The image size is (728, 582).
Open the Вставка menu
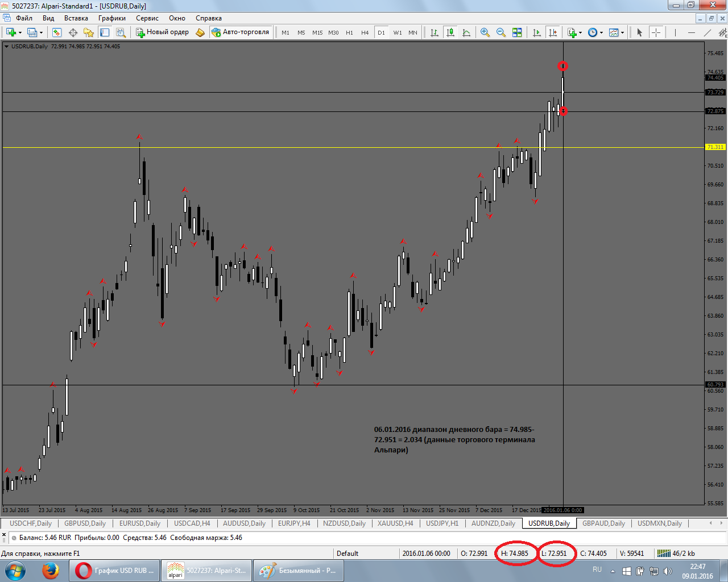tap(76, 18)
